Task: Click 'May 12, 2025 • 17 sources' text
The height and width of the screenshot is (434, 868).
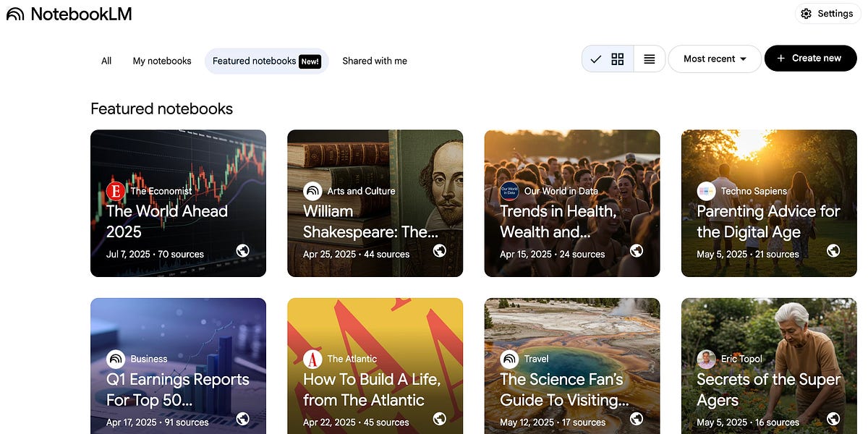Action: (x=553, y=422)
